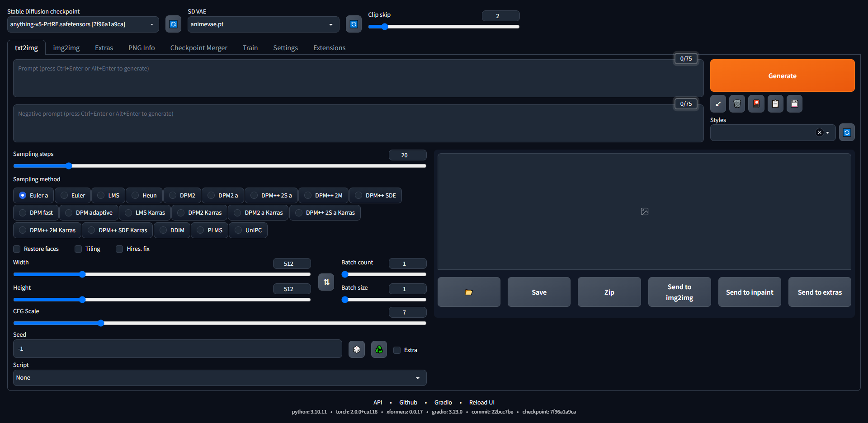Refresh the Stable Diffusion checkpoint list
Viewport: 868px width, 423px height.
coord(173,24)
